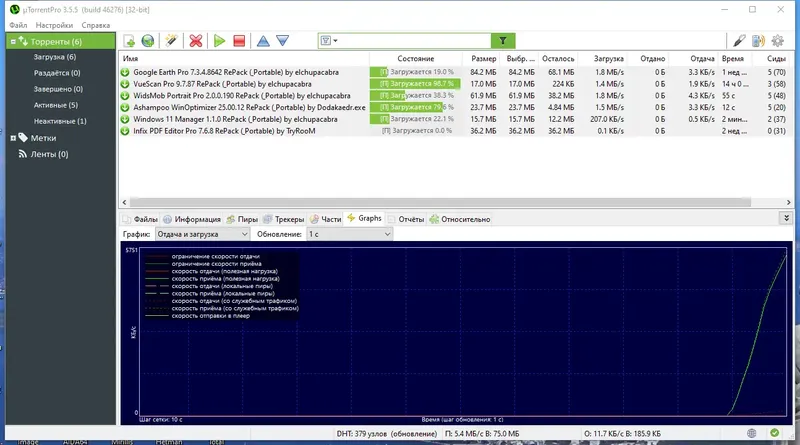Select the Загрузка (6) sidebar category
The height and width of the screenshot is (445, 800).
pos(55,57)
